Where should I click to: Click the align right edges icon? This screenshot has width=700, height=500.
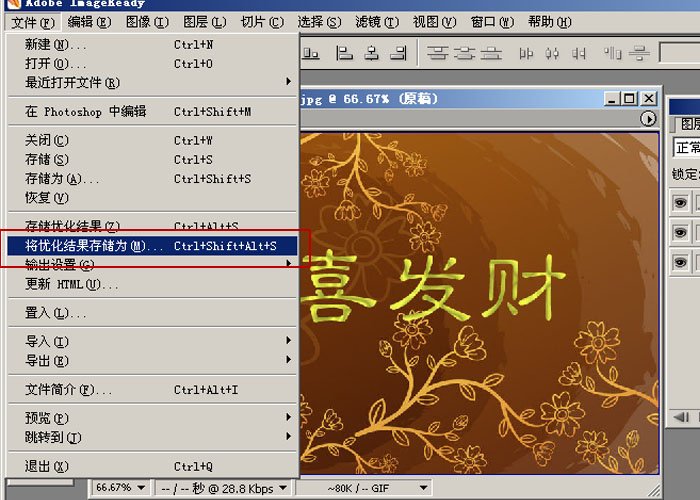(x=398, y=53)
